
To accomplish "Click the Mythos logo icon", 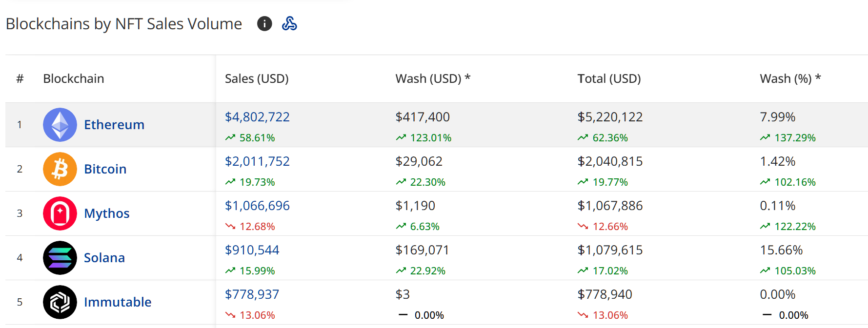I will (60, 213).
